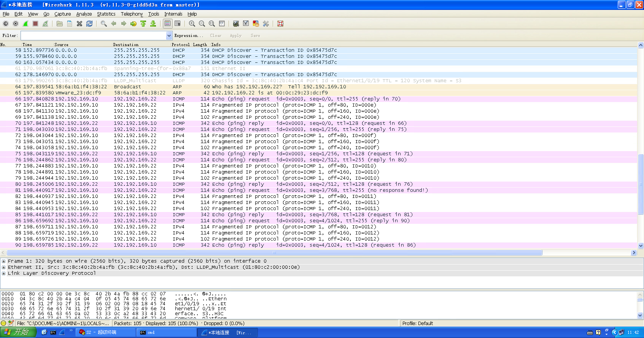The height and width of the screenshot is (338, 644).
Task: Open the Statistics menu
Action: [x=106, y=14]
